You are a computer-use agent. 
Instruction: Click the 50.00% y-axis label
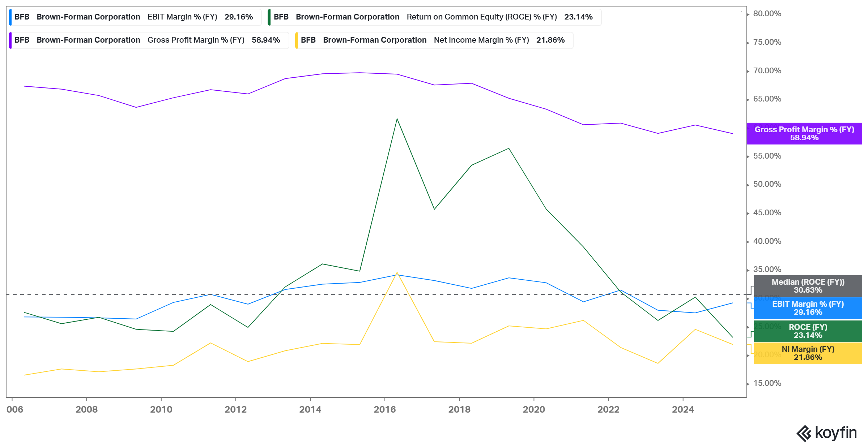click(767, 184)
